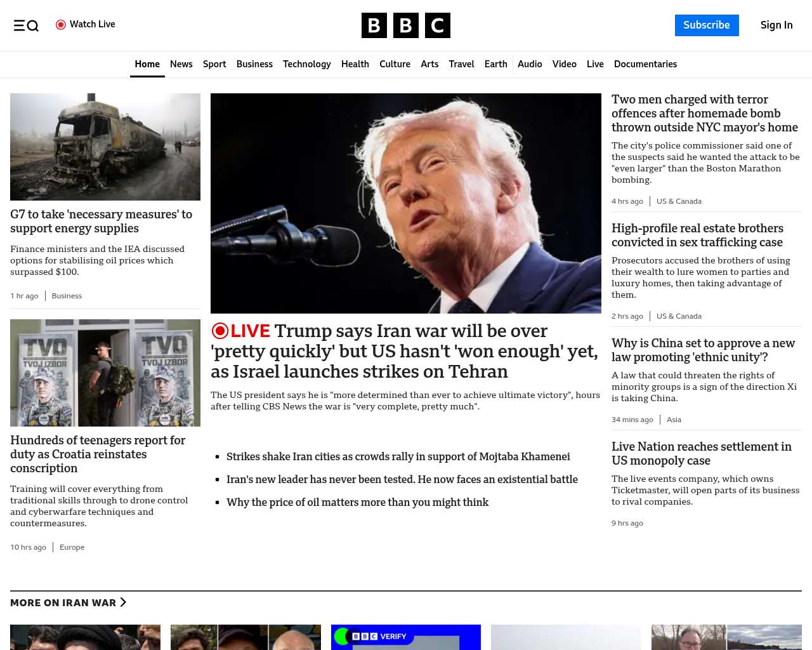Click '4 hrs ago' timestamp on NYC bomb story

(627, 201)
